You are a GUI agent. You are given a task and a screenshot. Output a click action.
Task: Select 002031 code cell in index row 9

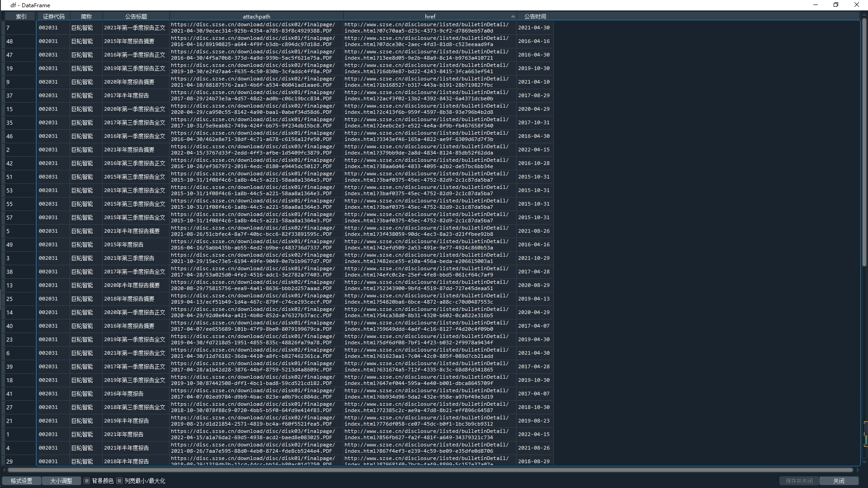pos(53,82)
